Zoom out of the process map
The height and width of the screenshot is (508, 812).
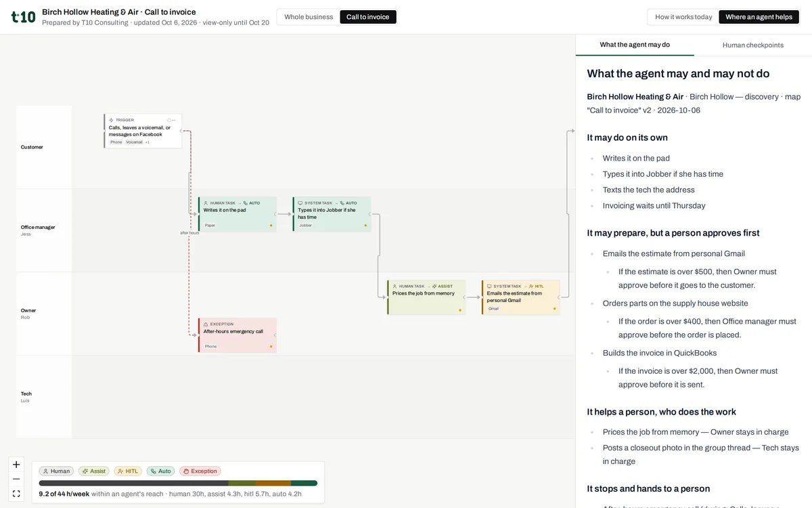(16, 479)
